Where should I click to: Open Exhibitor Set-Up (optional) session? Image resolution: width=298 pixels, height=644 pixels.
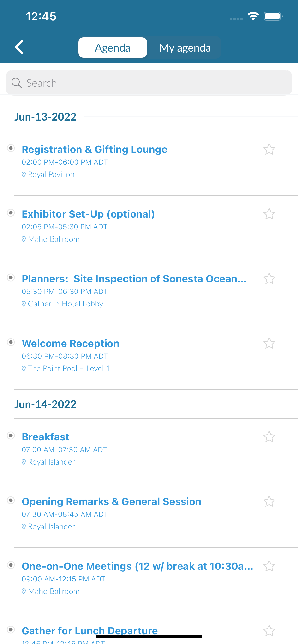point(88,214)
